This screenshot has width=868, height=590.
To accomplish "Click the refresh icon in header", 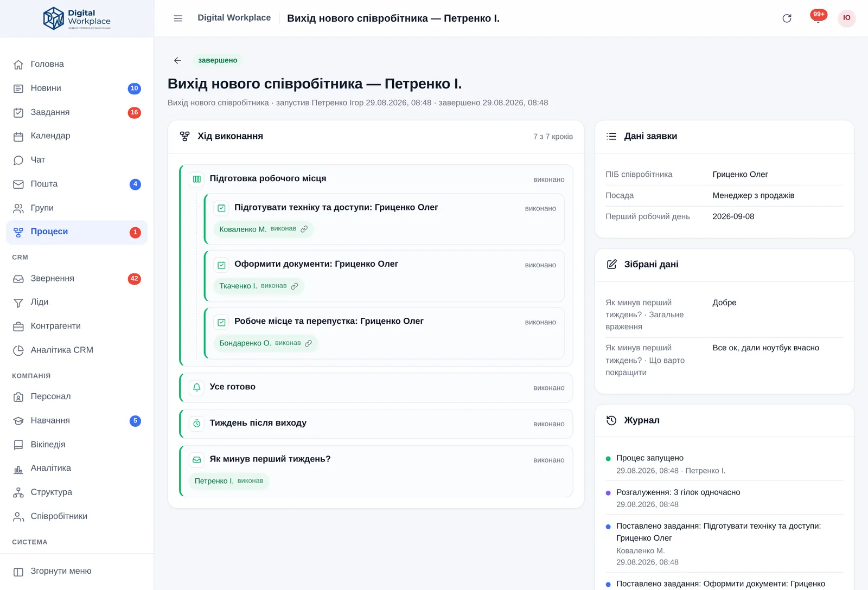I will (x=787, y=18).
